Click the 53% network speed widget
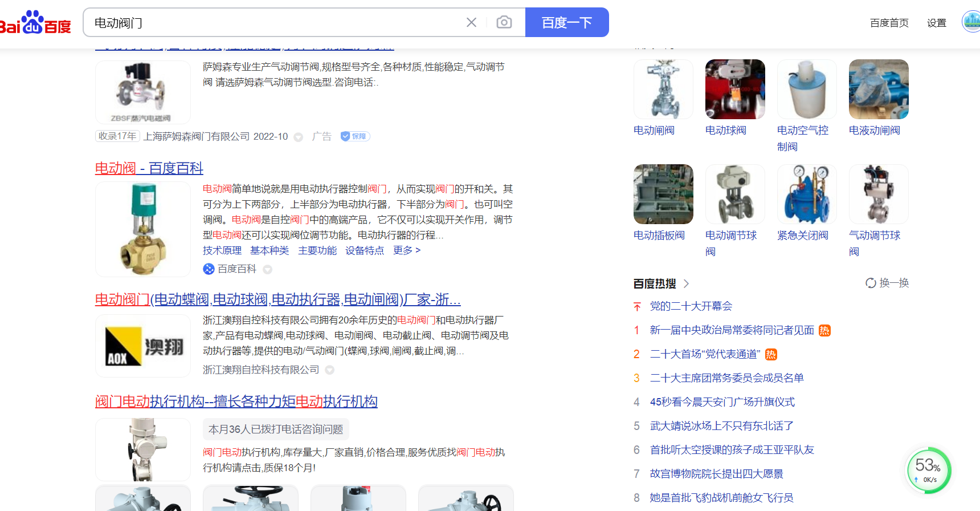Viewport: 980px width, 511px height. pos(928,470)
